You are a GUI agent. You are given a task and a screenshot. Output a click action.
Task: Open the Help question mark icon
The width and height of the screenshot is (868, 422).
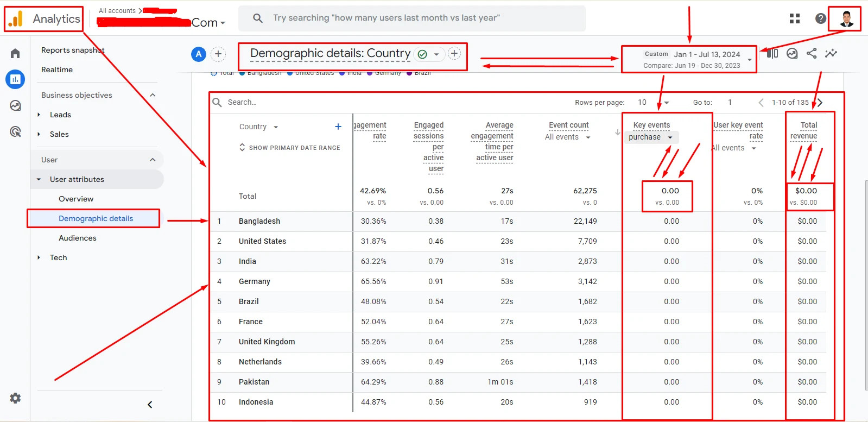point(821,19)
